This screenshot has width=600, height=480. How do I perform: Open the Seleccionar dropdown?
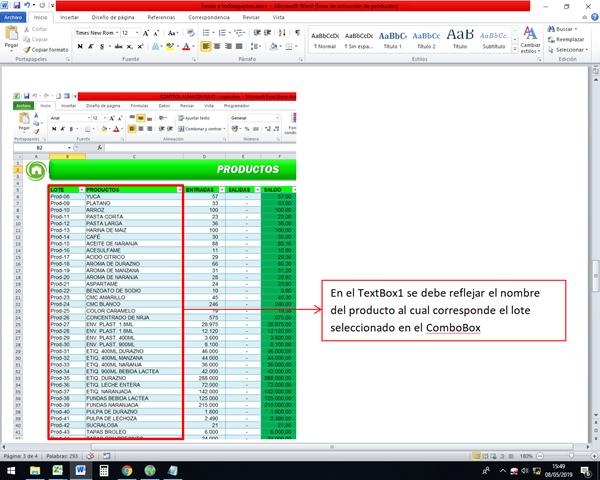tap(568, 50)
